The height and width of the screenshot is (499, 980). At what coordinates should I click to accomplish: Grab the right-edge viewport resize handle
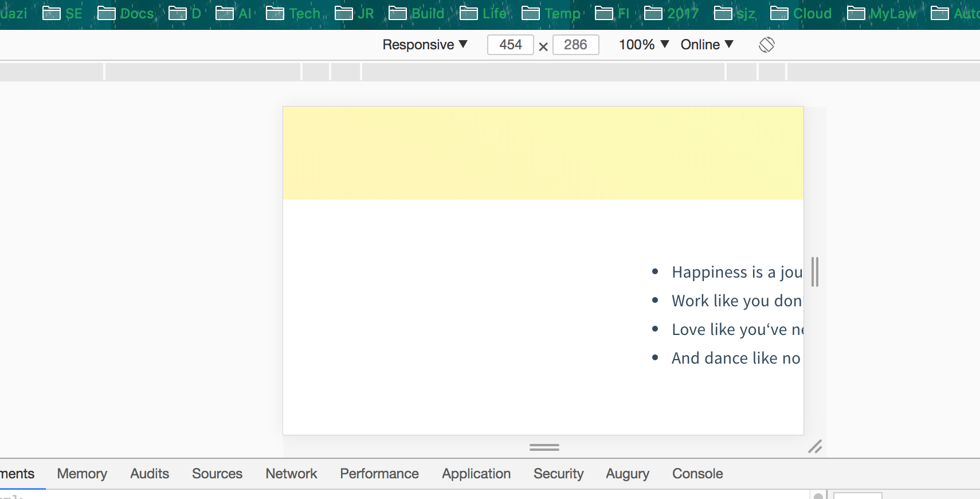tap(815, 272)
